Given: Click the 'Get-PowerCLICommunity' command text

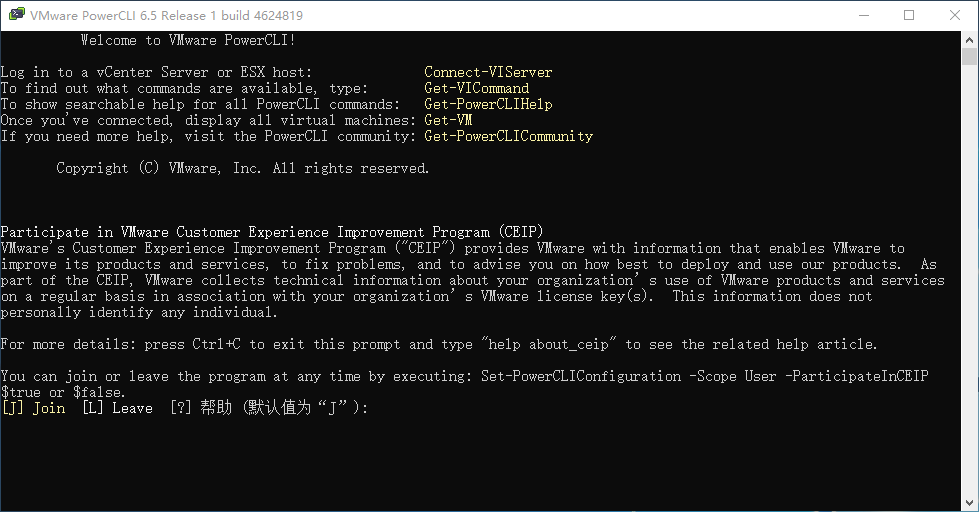Looking at the screenshot, I should [508, 136].
